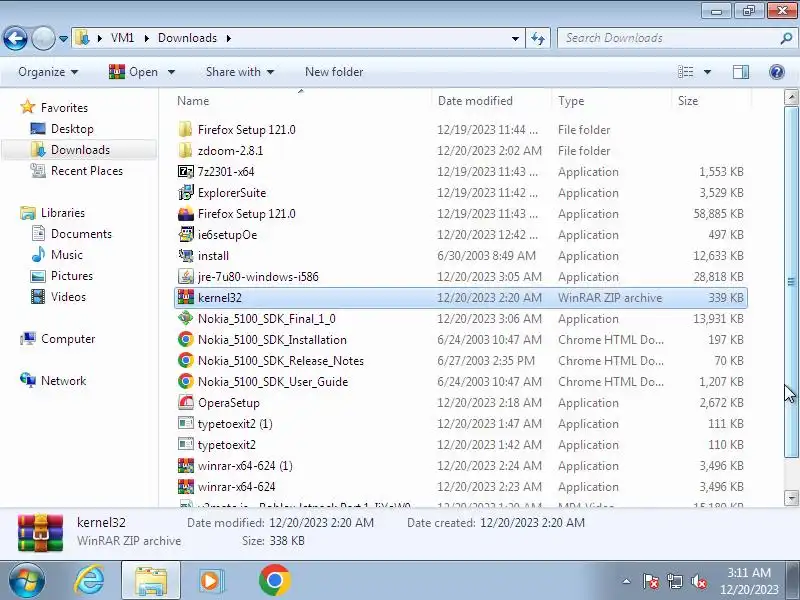The width and height of the screenshot is (800, 600).
Task: Open Music library
Action: coord(66,254)
